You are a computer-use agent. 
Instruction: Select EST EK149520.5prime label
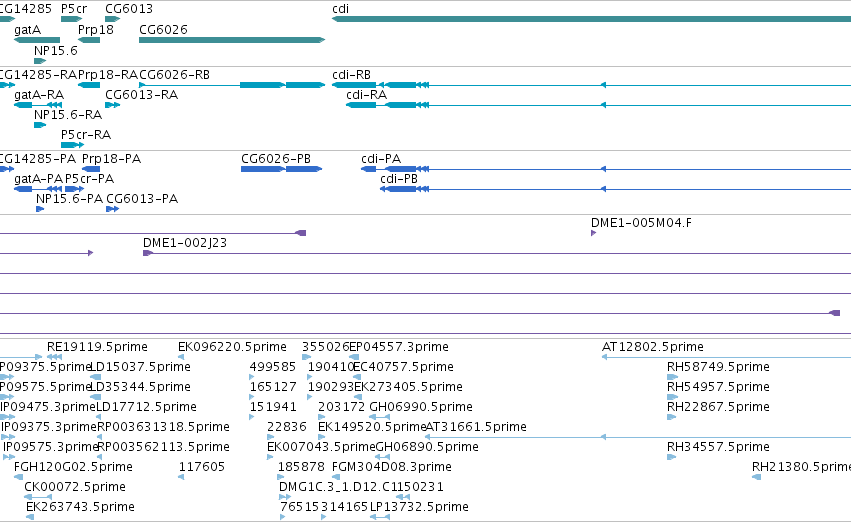372,427
